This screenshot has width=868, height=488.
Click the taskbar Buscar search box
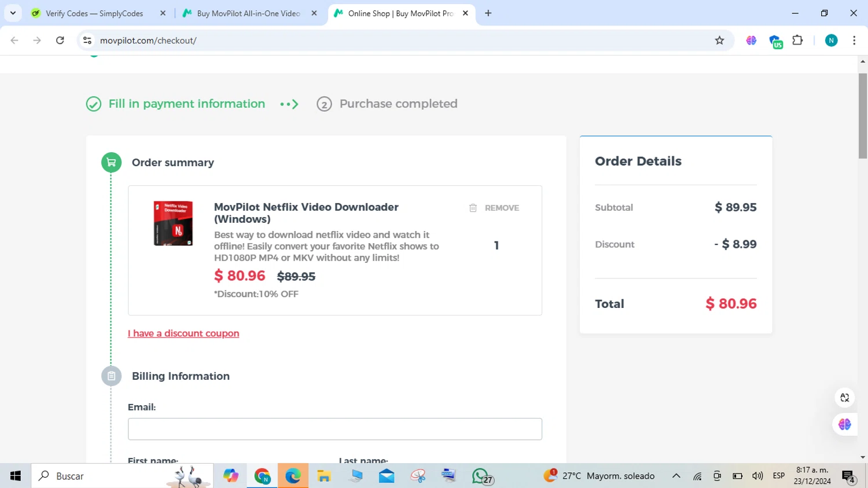122,476
